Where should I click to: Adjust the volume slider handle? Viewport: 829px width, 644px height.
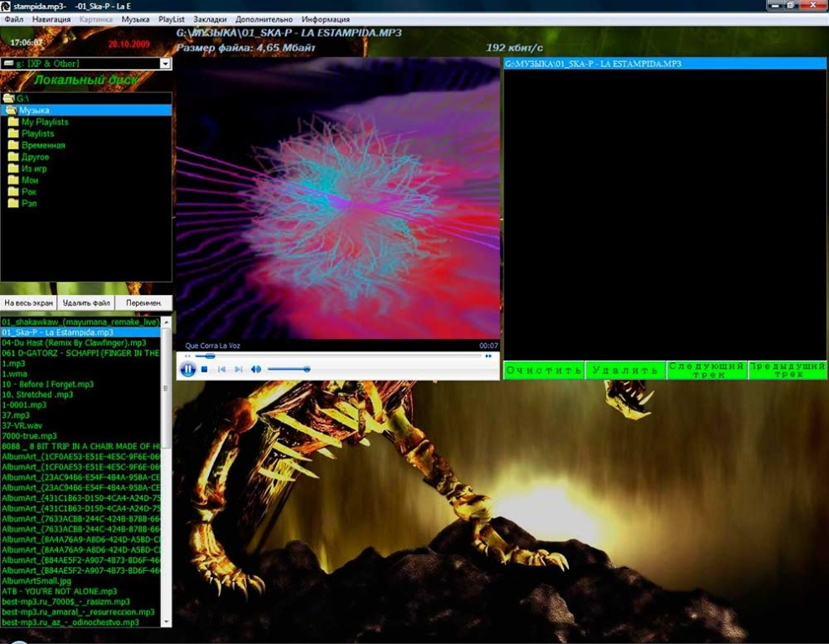(x=306, y=369)
